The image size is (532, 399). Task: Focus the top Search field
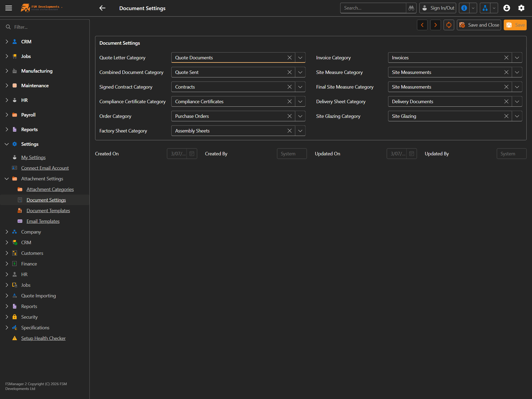tap(373, 8)
